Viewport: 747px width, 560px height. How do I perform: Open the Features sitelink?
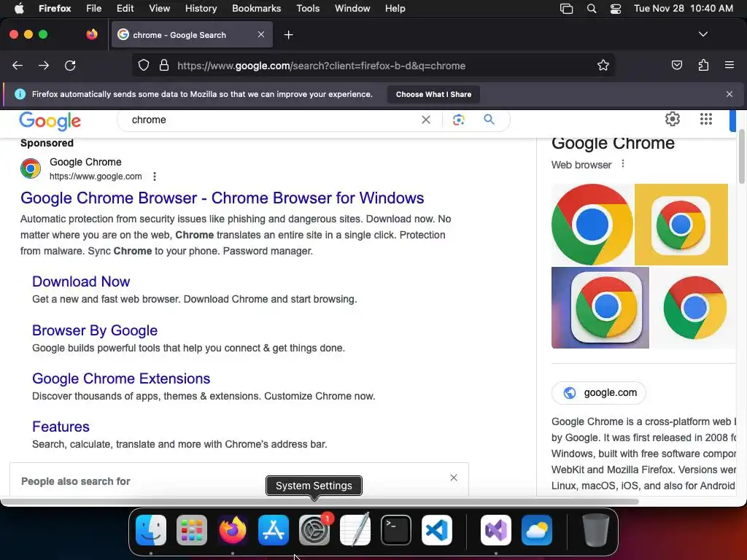[x=61, y=427]
